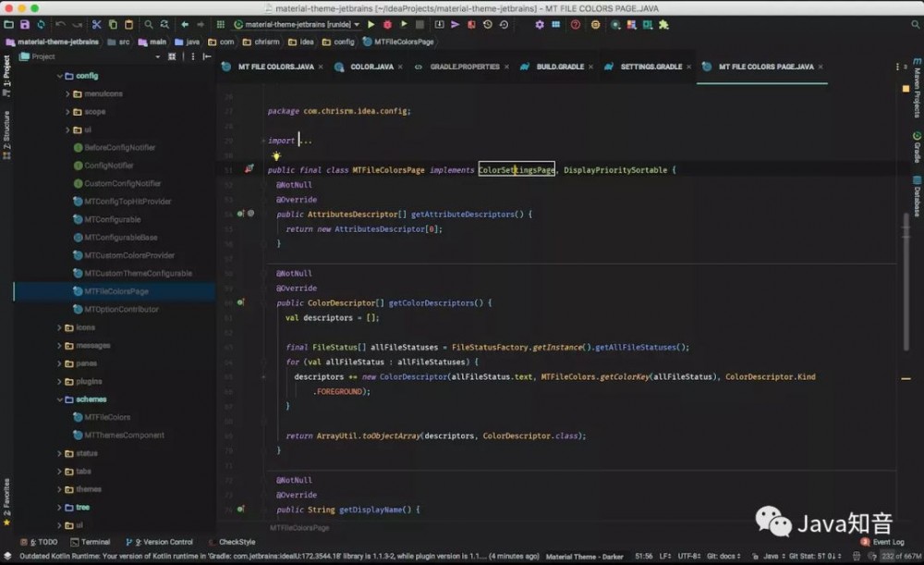Open the run configuration dropdown

click(x=357, y=25)
